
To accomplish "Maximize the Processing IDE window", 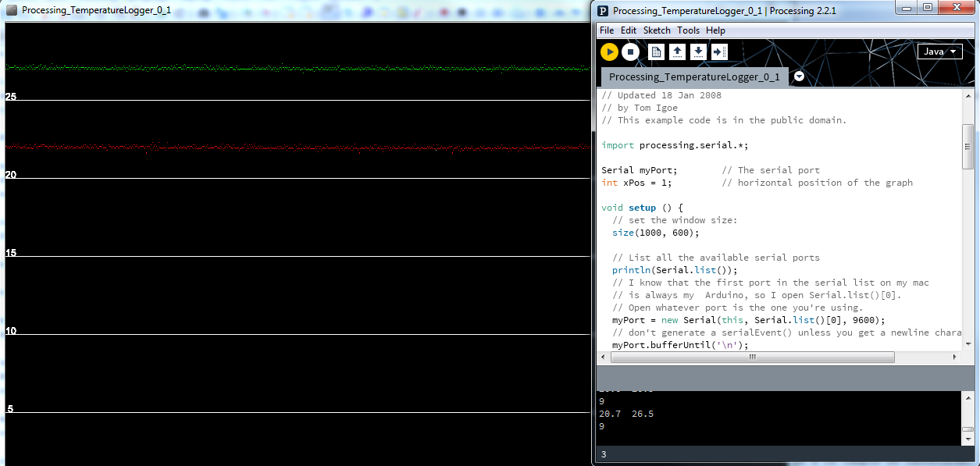I will [927, 7].
